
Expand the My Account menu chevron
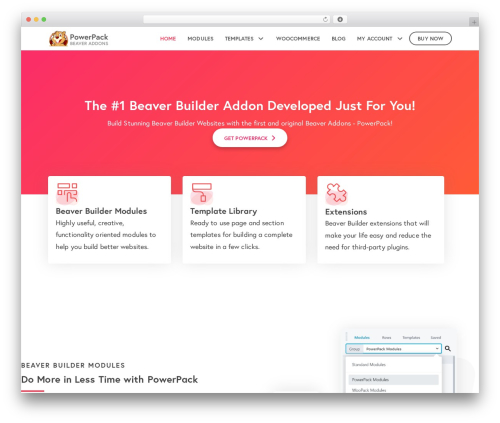(400, 39)
